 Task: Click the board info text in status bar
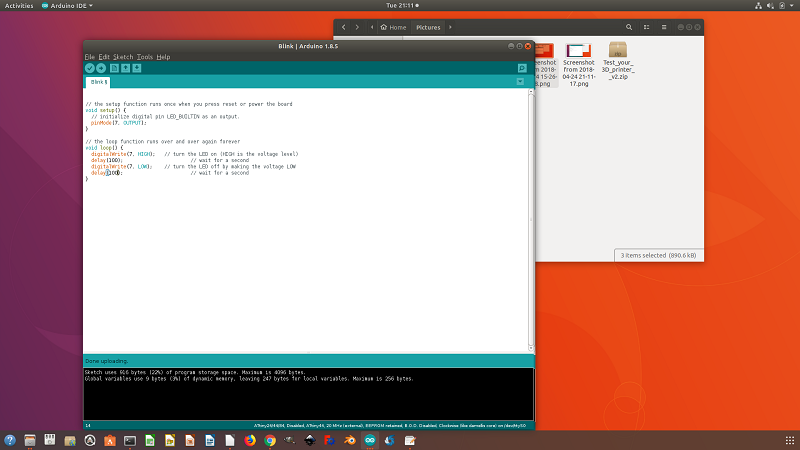[390, 426]
